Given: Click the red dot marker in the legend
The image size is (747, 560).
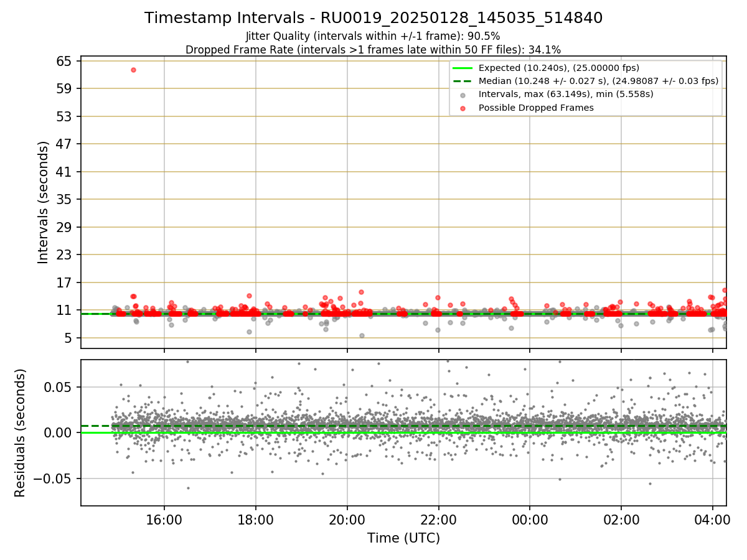Looking at the screenshot, I should coord(463,108).
